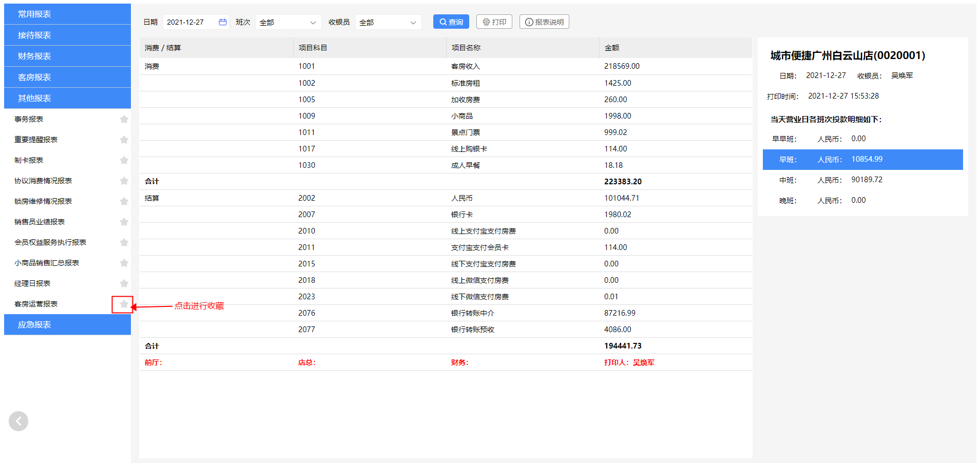This screenshot has height=463, width=980.
Task: Click the 打印 print button
Action: pyautogui.click(x=494, y=22)
